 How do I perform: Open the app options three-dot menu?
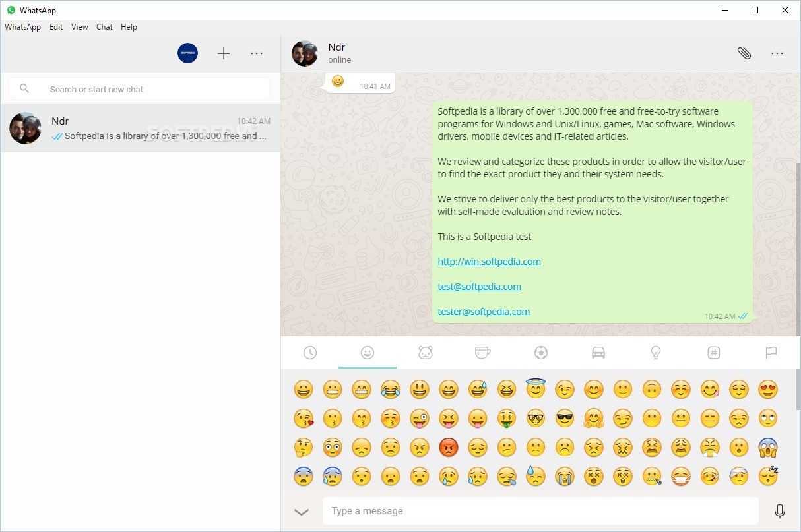[x=257, y=53]
